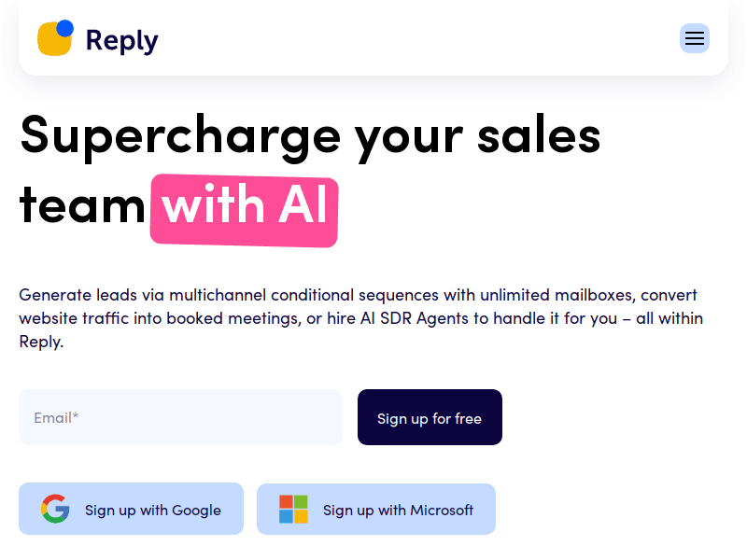Click the Google logo icon

(55, 510)
